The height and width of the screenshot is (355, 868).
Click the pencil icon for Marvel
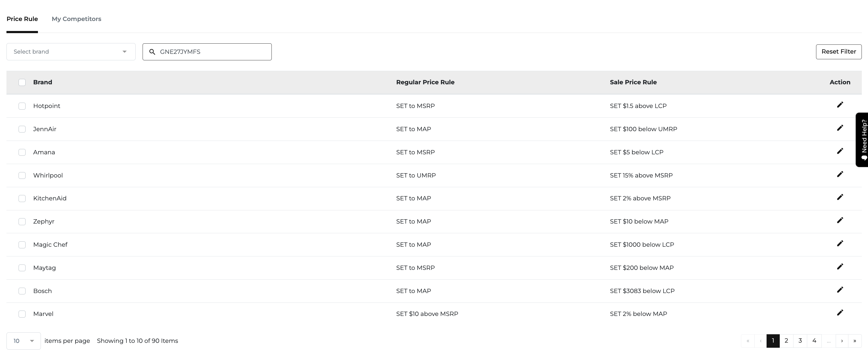(x=840, y=313)
